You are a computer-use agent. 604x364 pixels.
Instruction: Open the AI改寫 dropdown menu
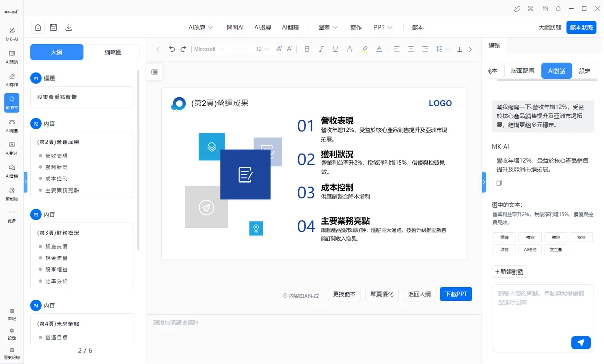[x=201, y=28]
